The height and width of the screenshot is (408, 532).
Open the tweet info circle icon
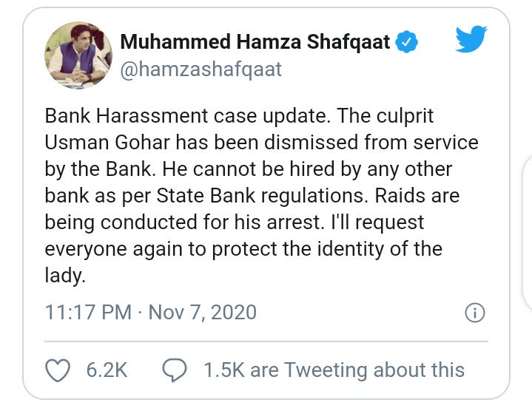pos(474,313)
